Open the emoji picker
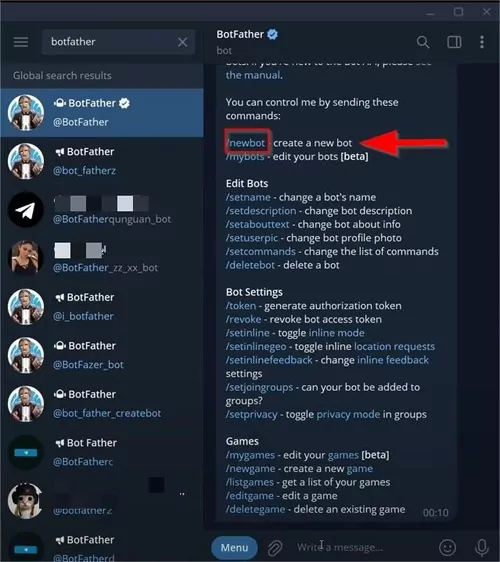 click(x=447, y=547)
